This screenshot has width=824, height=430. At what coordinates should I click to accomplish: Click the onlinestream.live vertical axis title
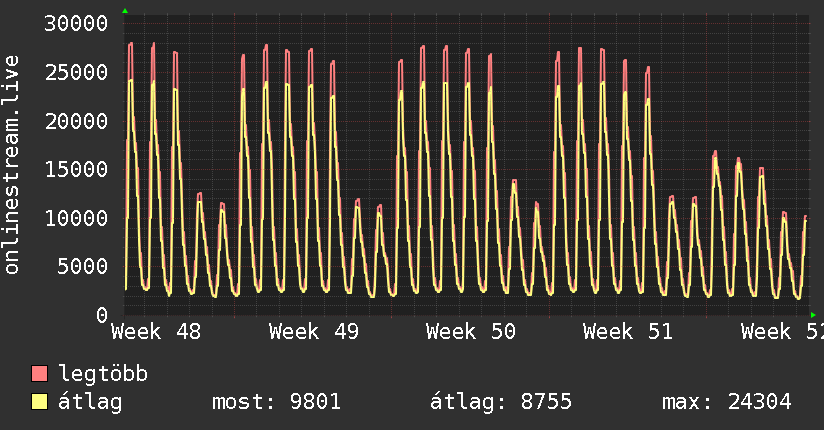pos(11,165)
